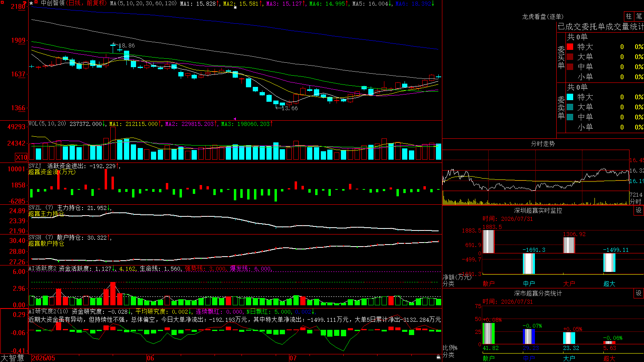Click the 深圳超赢实时监控 panel title
Viewport: 644px width, 362px height.
click(x=538, y=210)
